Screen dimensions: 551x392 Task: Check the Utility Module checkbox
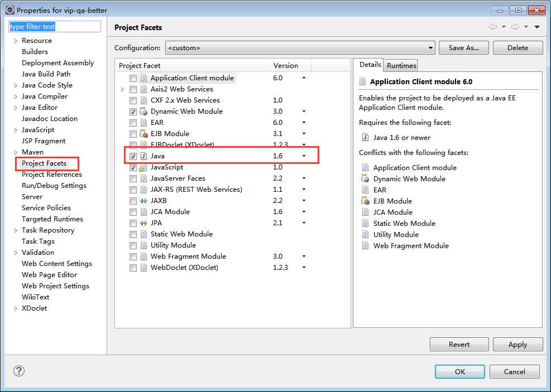(133, 246)
